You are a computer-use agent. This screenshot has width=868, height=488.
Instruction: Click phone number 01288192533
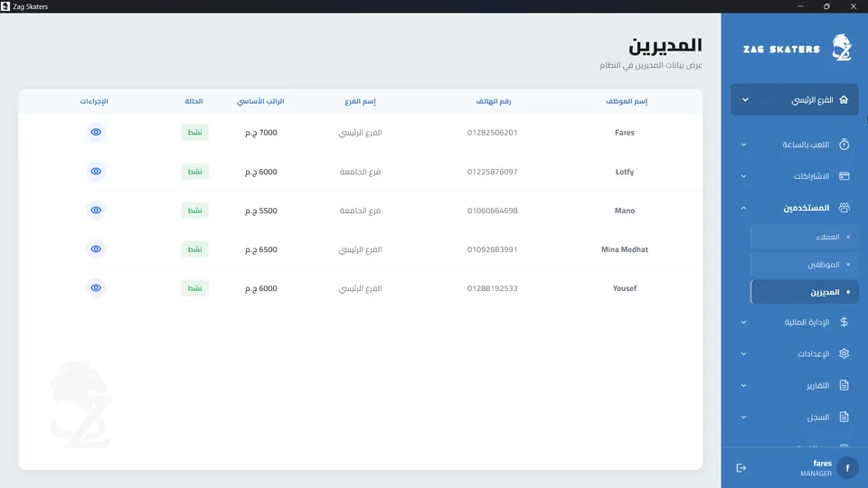492,287
